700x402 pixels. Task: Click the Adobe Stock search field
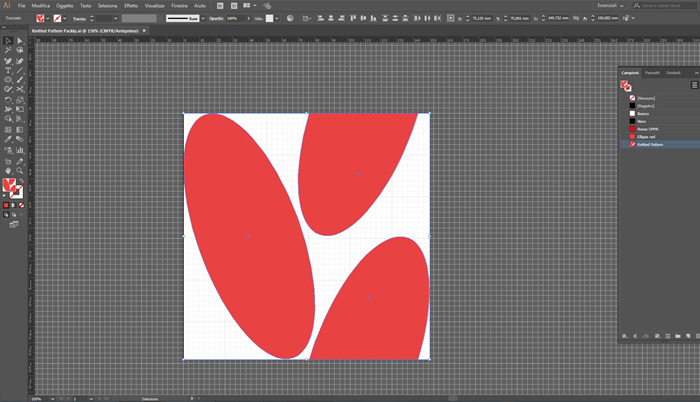(664, 6)
